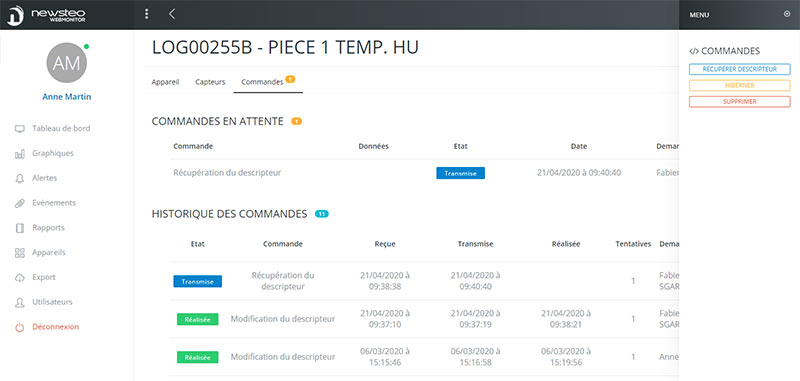800x381 pixels.
Task: Click Récupération du descripteur in history table
Action: pos(283,281)
